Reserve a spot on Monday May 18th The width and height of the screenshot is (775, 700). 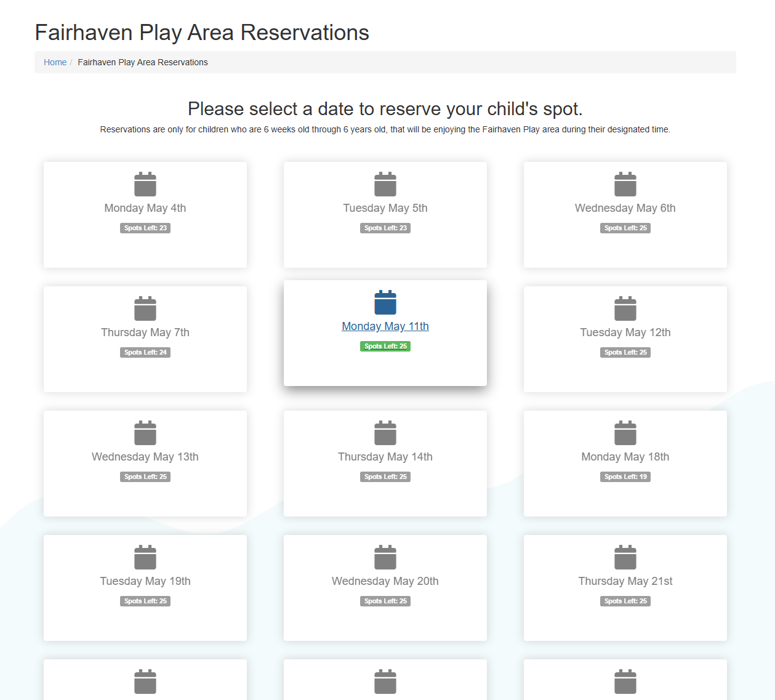pos(625,457)
